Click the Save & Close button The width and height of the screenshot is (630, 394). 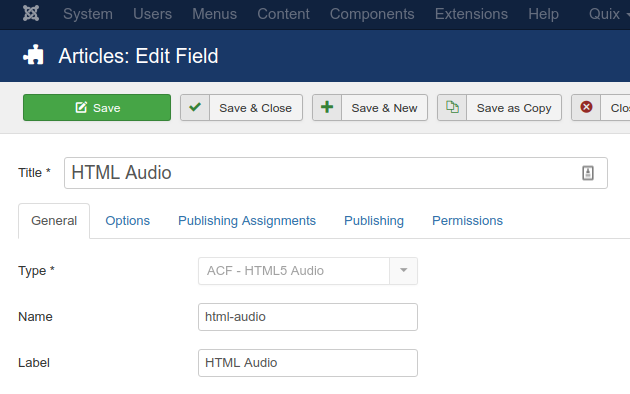pos(241,108)
